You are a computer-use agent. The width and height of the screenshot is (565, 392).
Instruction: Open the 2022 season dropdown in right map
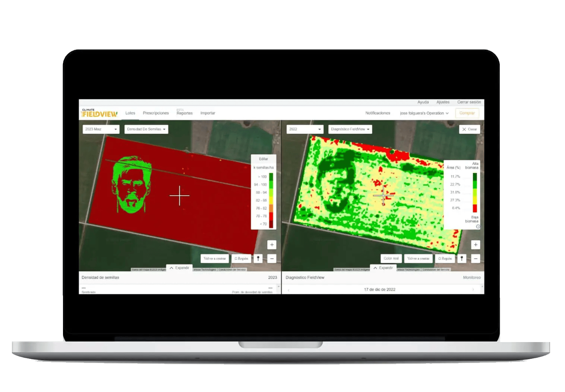(305, 129)
